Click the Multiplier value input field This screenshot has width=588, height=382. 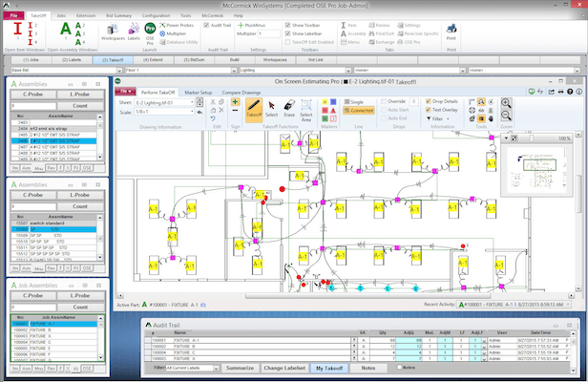click(269, 33)
